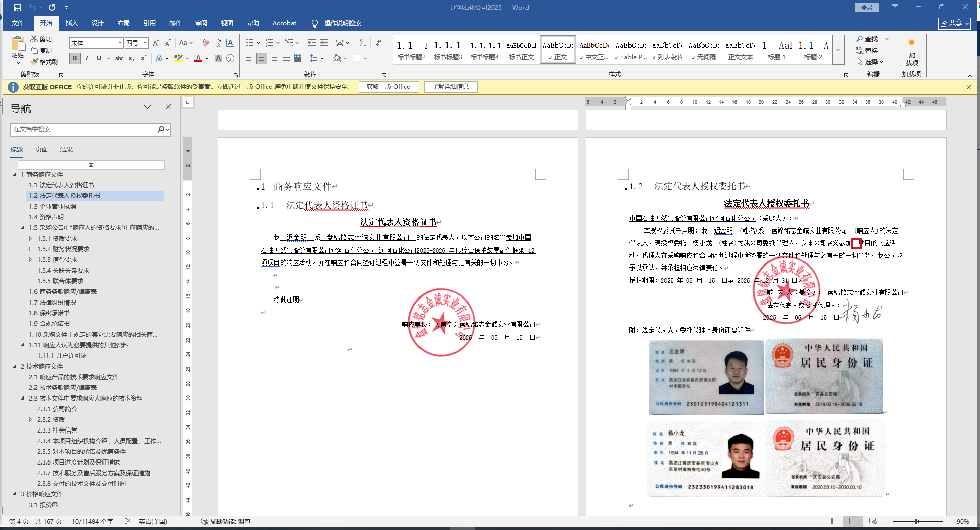
Task: Open 查找 to find text
Action: (867, 39)
